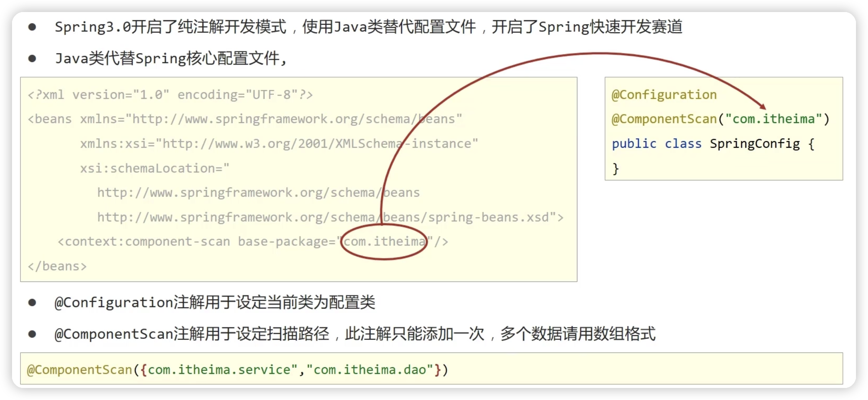868x400 pixels.
Task: Click the spring-beans.xsd URL line
Action: 330,217
